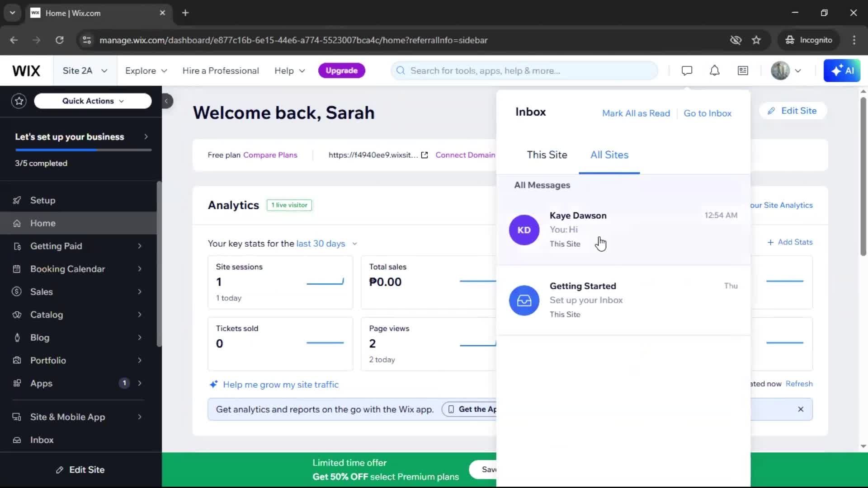Open the tab search dropdown arrow
Screen dimensions: 868x488
coord(12,13)
